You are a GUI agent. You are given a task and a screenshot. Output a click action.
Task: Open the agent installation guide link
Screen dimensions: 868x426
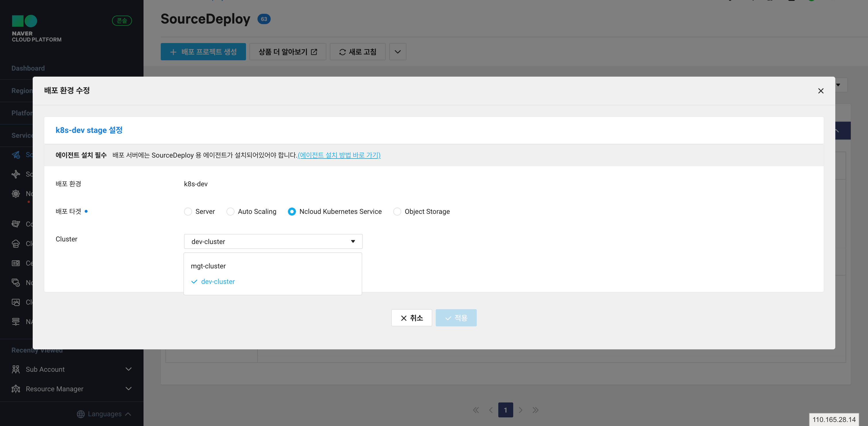[x=339, y=155]
